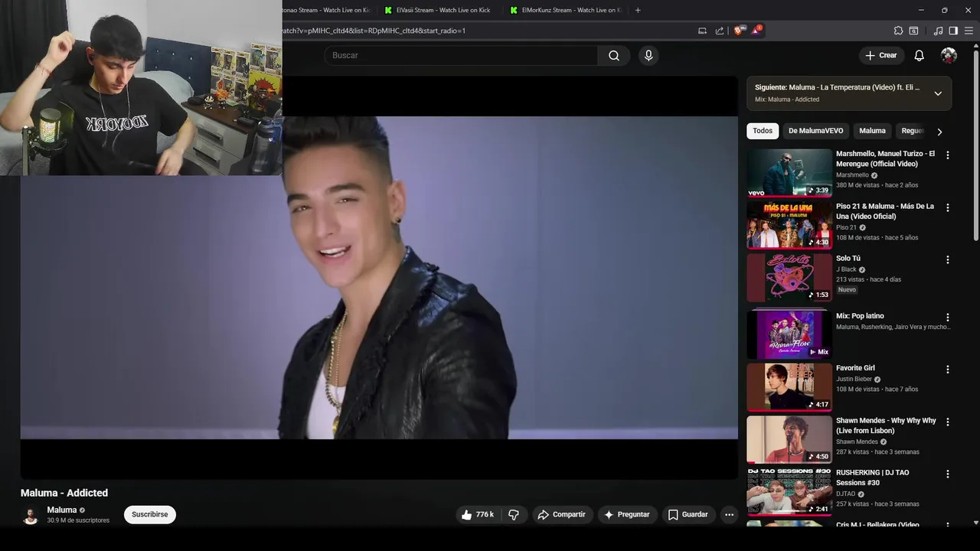Click Brave Shields lion icon

738,31
